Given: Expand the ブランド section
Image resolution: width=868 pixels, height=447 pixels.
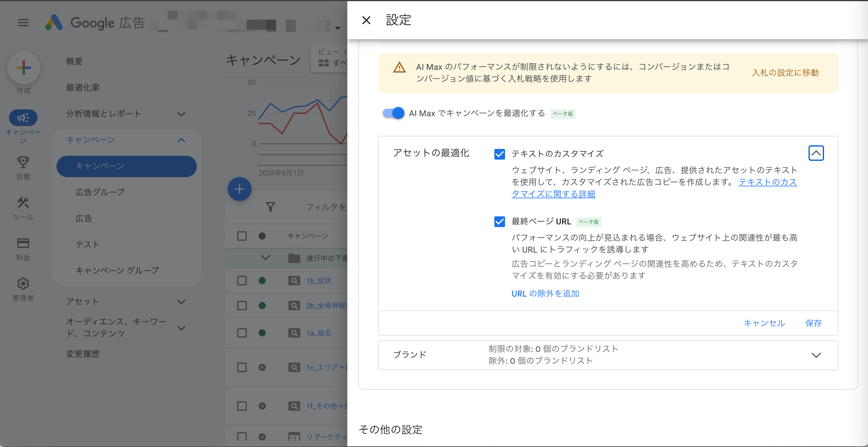Looking at the screenshot, I should (x=816, y=355).
